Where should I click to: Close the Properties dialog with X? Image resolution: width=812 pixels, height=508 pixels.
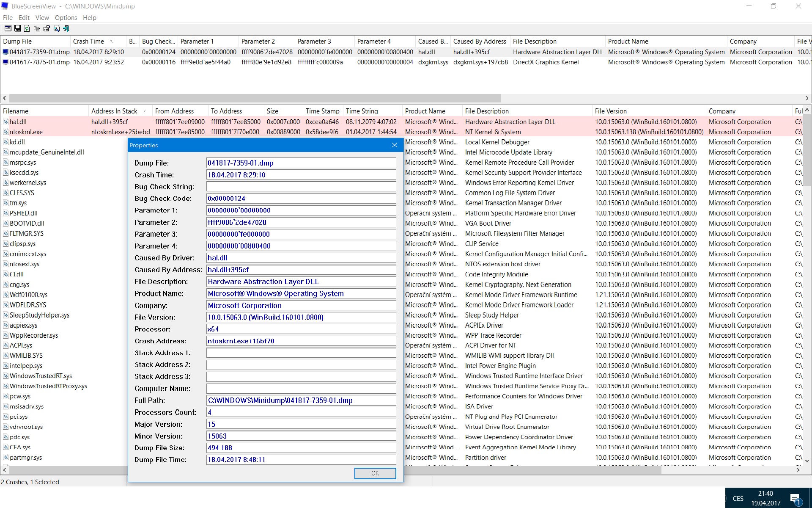point(394,145)
